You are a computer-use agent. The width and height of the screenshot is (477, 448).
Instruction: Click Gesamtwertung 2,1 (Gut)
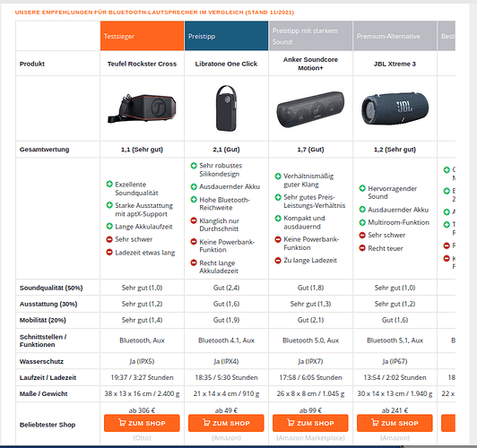pyautogui.click(x=226, y=150)
